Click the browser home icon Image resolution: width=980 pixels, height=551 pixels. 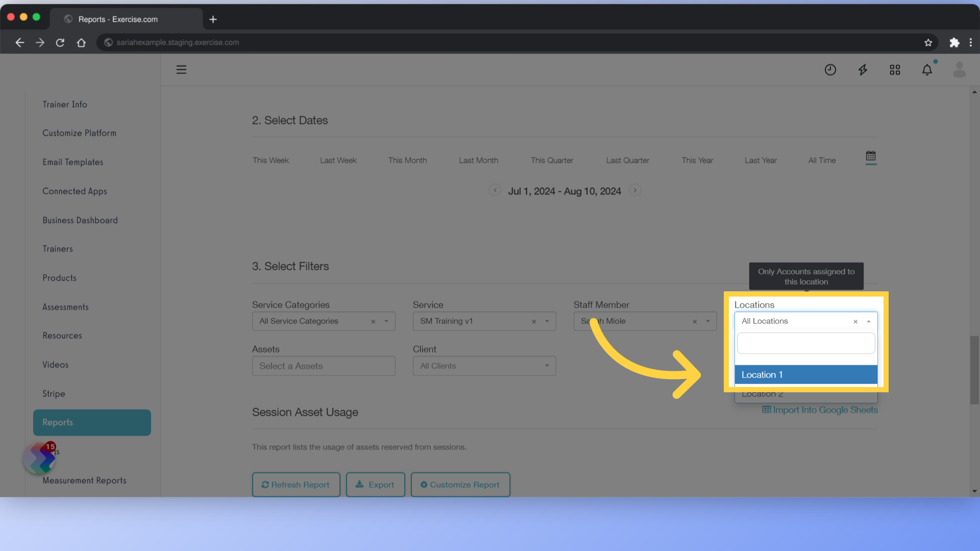pyautogui.click(x=81, y=43)
